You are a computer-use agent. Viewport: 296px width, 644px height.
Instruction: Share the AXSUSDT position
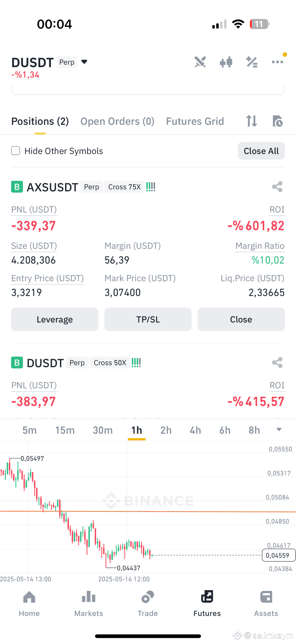[277, 187]
